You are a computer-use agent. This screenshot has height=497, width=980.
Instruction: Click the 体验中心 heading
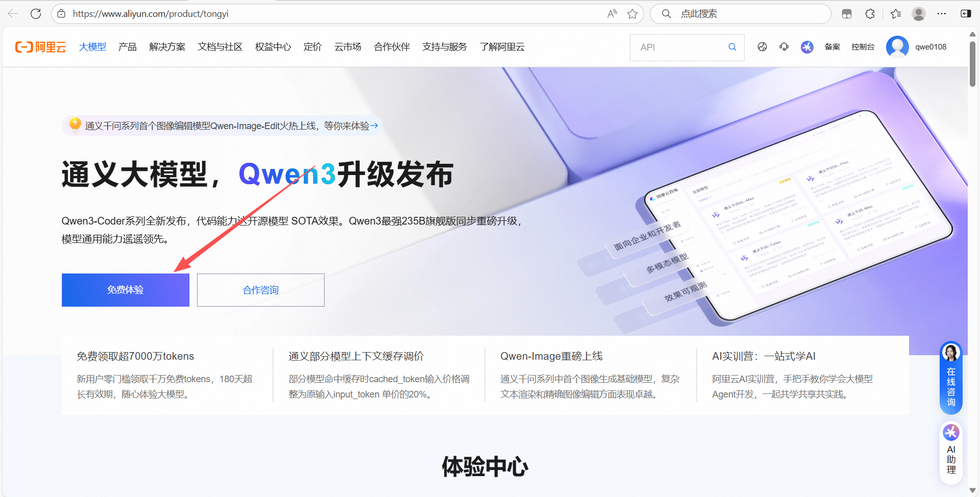(485, 466)
